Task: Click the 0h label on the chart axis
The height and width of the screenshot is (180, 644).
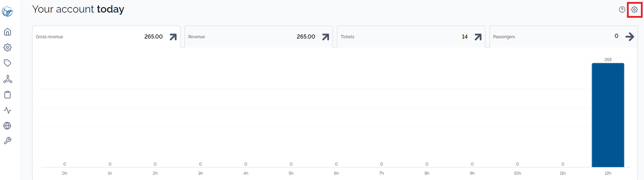Action: pyautogui.click(x=64, y=173)
